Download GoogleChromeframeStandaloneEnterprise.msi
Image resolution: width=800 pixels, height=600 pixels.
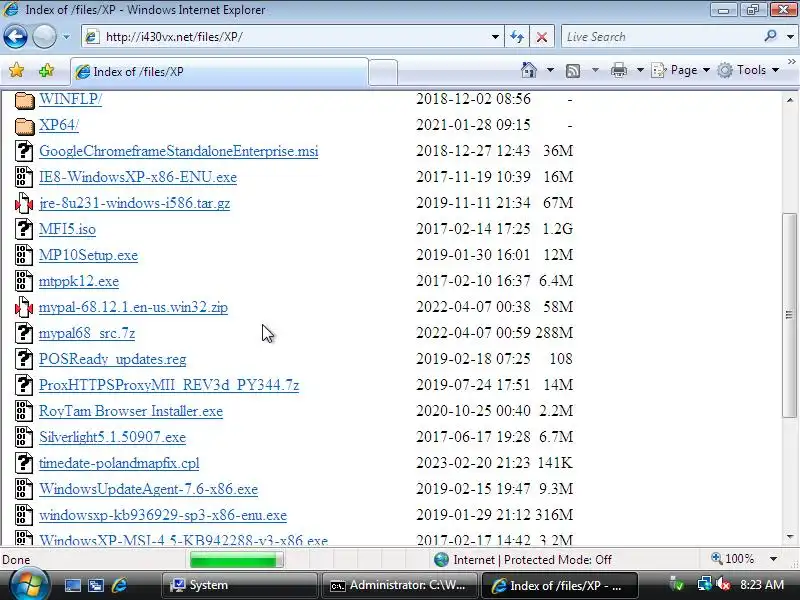[179, 151]
